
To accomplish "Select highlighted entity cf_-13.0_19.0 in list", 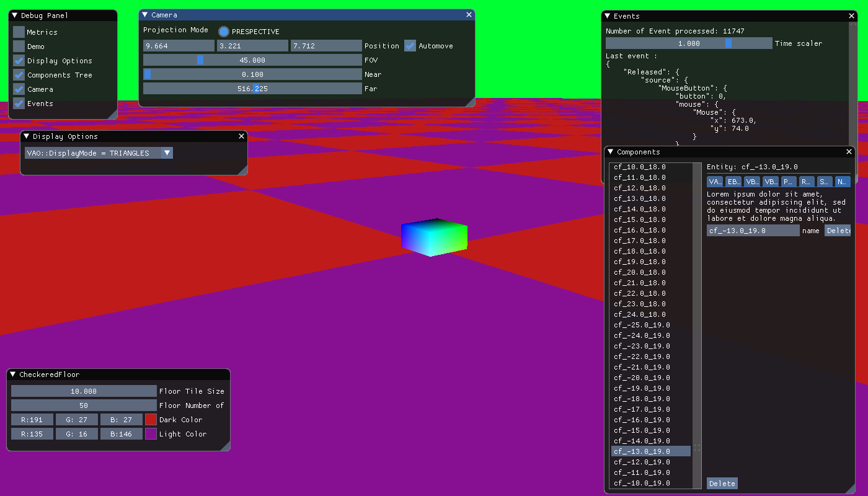I will [651, 451].
